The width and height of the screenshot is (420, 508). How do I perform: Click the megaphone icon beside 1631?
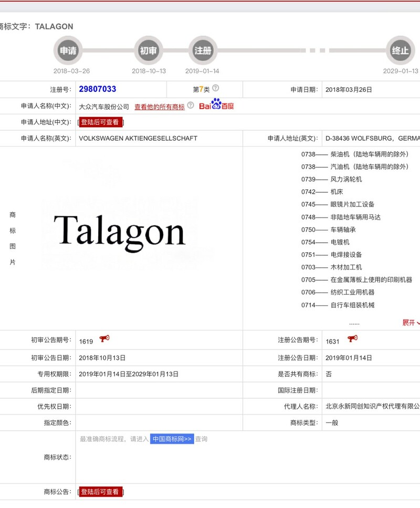(x=352, y=338)
